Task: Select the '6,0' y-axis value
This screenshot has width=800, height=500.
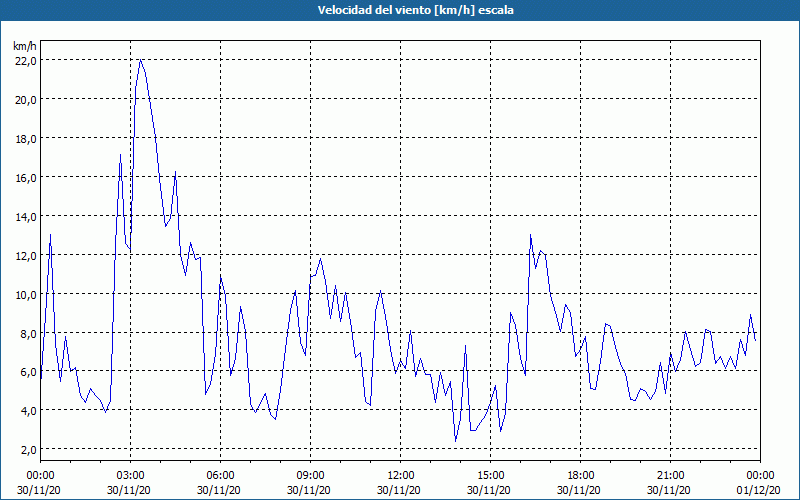Action: (29, 372)
